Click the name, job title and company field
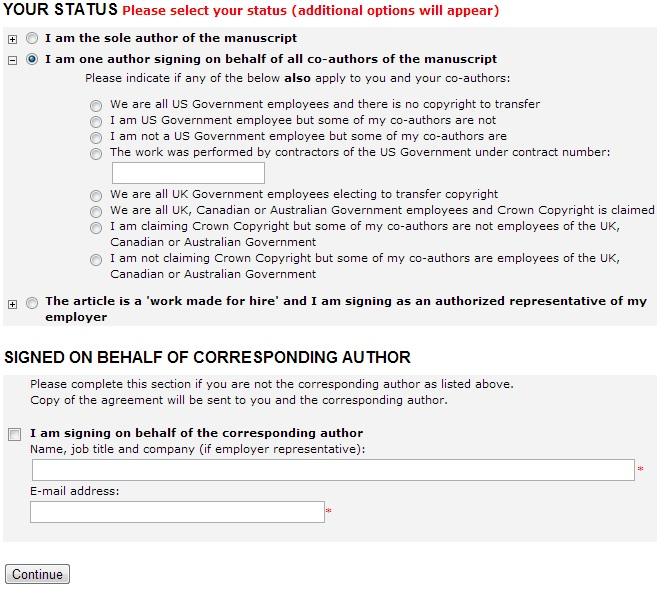 click(x=333, y=470)
